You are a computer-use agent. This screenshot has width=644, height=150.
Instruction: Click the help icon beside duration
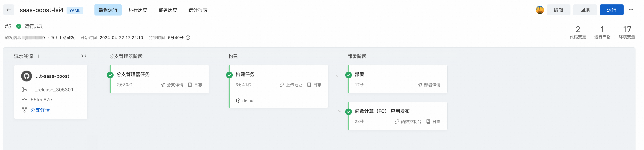(x=188, y=38)
